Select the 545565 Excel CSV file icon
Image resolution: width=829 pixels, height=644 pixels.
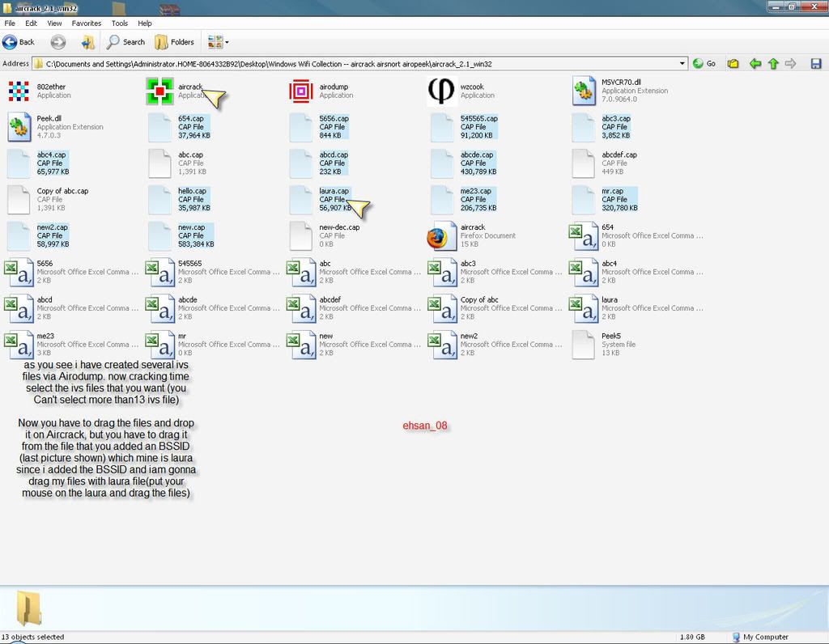tap(159, 272)
